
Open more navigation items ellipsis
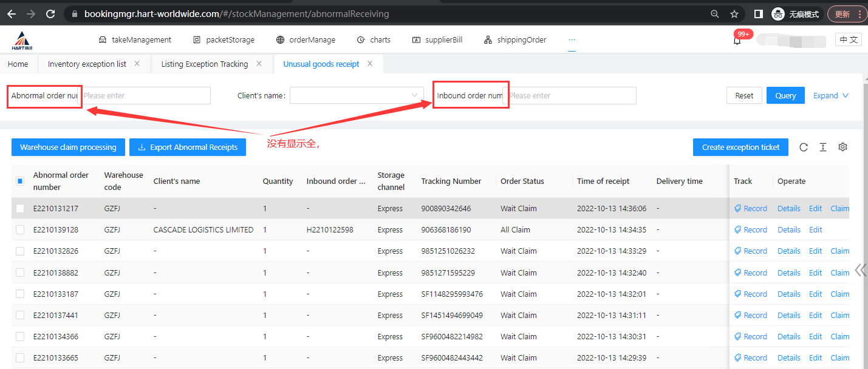click(572, 39)
